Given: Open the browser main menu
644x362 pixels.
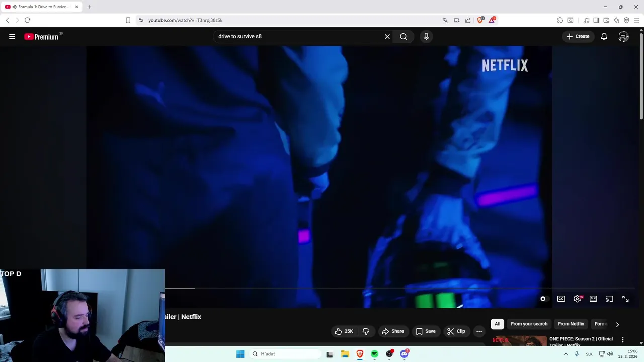Looking at the screenshot, I should point(636,20).
